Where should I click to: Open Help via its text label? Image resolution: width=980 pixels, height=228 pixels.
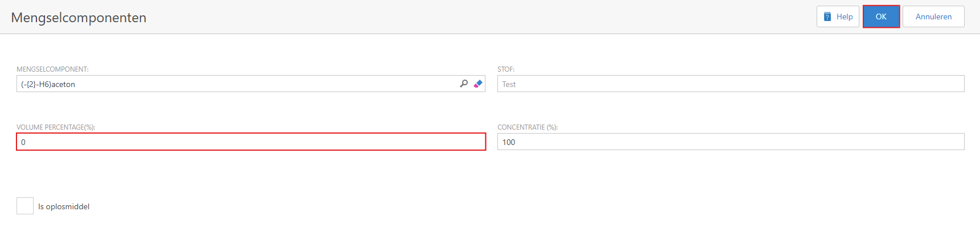click(x=845, y=16)
